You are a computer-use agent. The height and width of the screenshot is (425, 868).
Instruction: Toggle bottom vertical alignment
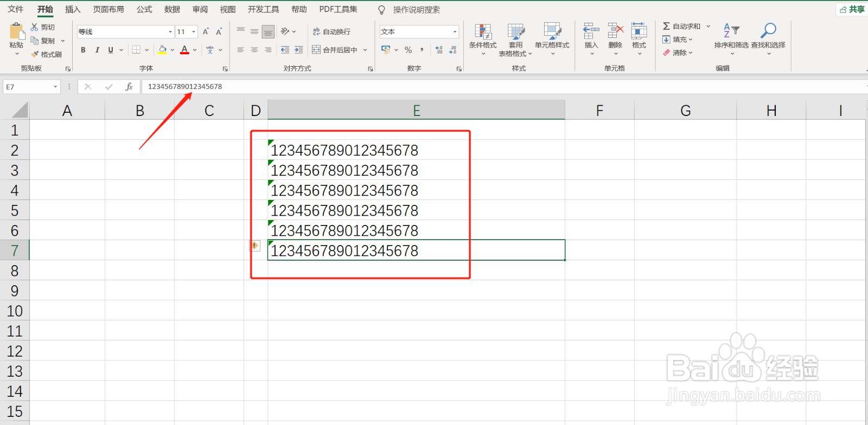[x=268, y=32]
